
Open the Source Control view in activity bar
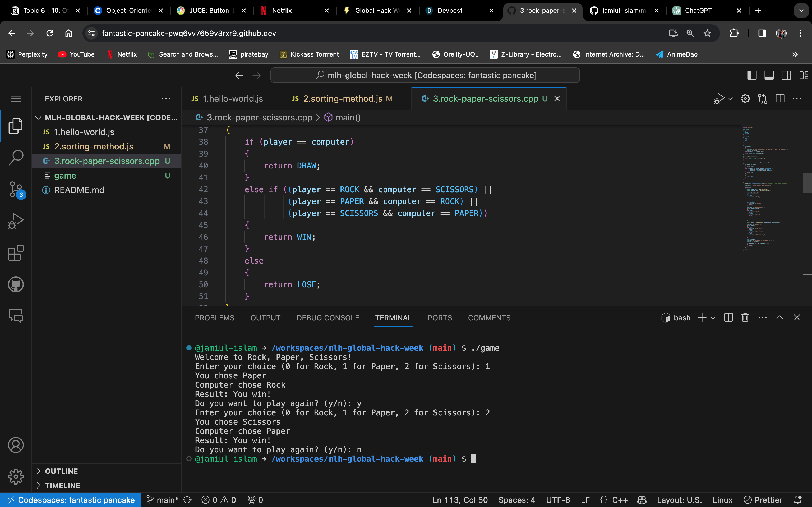(15, 189)
